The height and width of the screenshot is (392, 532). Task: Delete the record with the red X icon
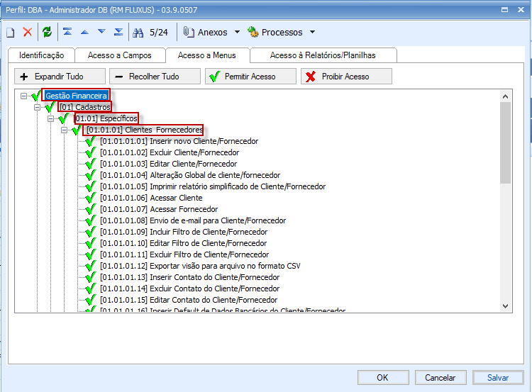point(28,32)
